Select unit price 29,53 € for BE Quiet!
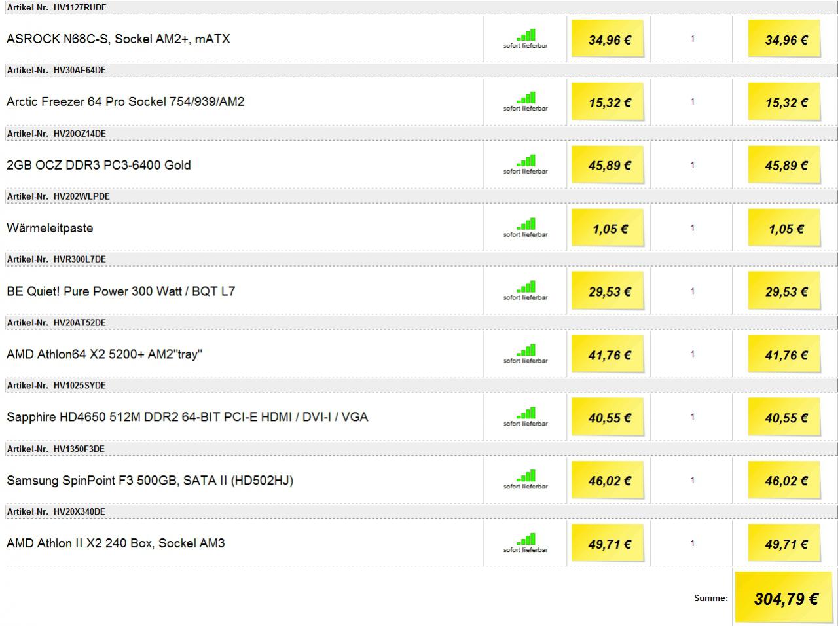840x626 pixels. tap(608, 291)
